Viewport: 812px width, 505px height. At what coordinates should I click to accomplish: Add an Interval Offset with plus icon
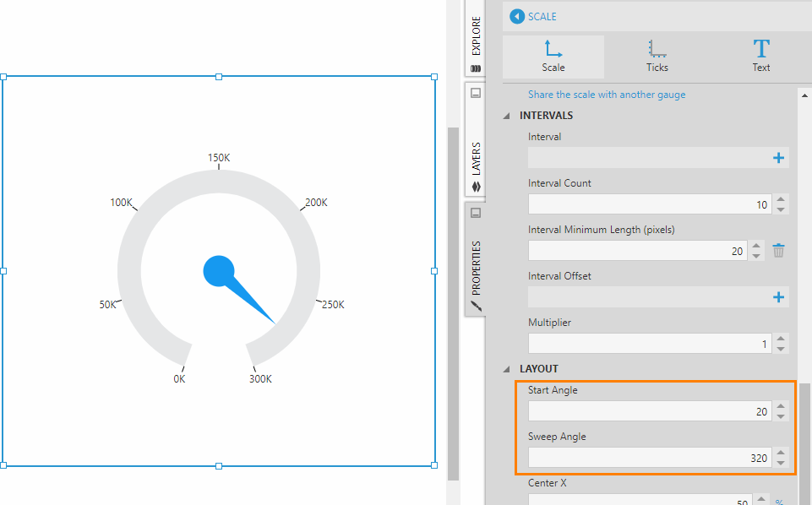tap(778, 297)
